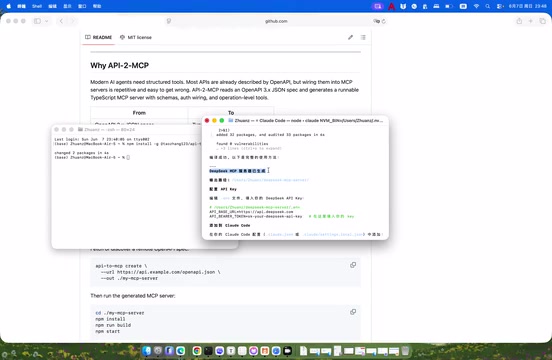
Task: Open Microsoft Edge from the Dock
Action: (181, 350)
